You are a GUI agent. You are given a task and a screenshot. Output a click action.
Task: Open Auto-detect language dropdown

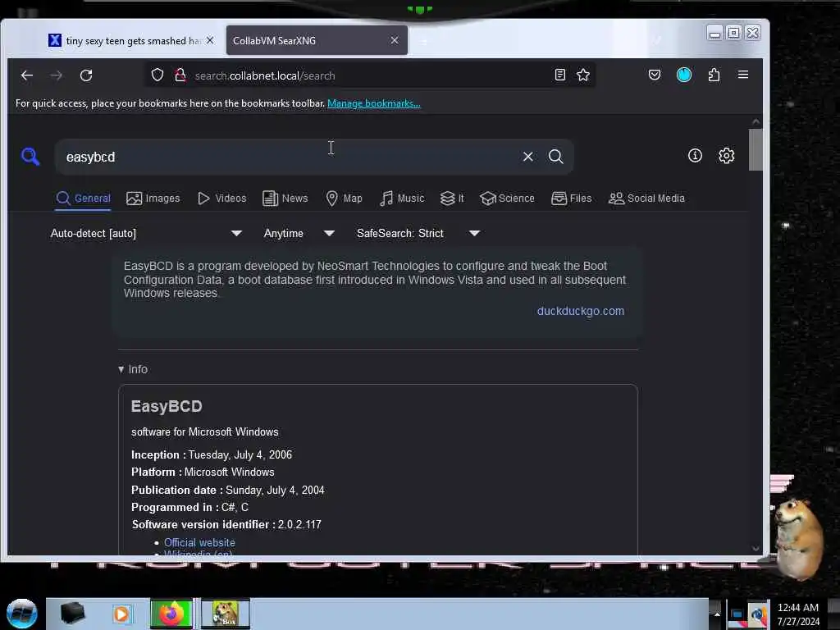coord(146,234)
